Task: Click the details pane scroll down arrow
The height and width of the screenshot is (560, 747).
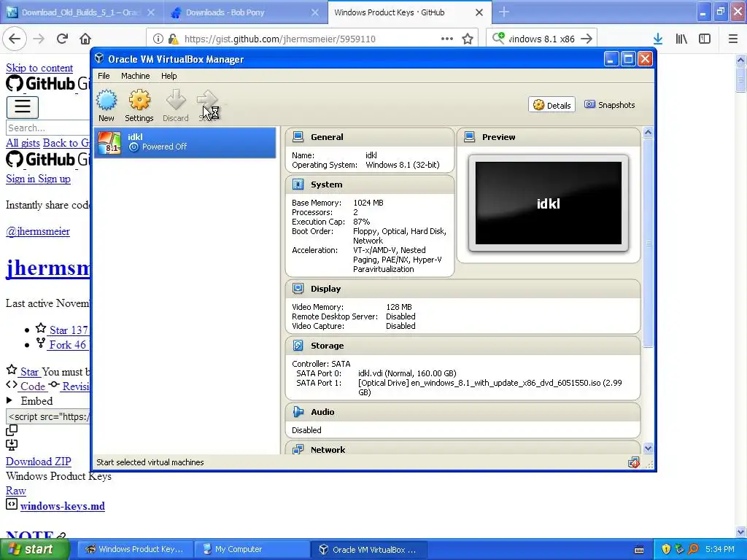Action: click(x=648, y=448)
